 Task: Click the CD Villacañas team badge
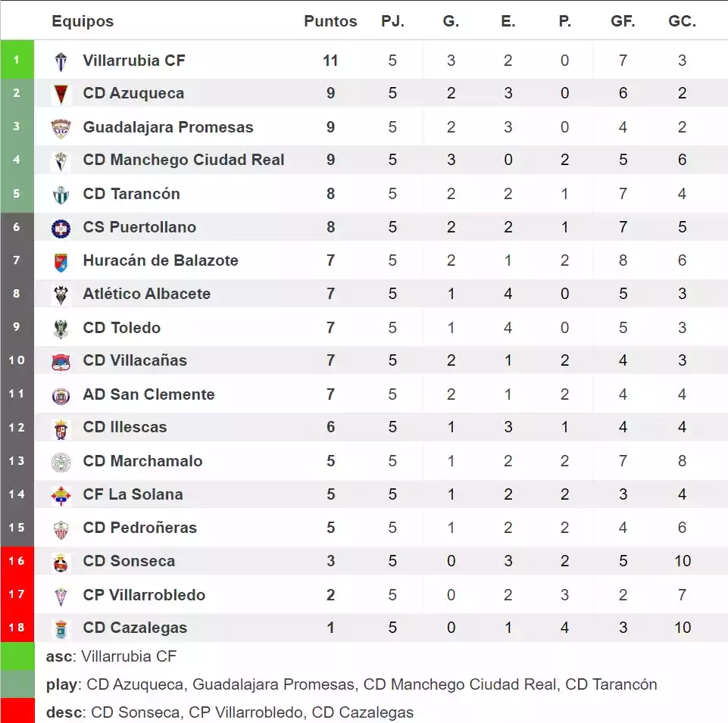click(x=61, y=361)
